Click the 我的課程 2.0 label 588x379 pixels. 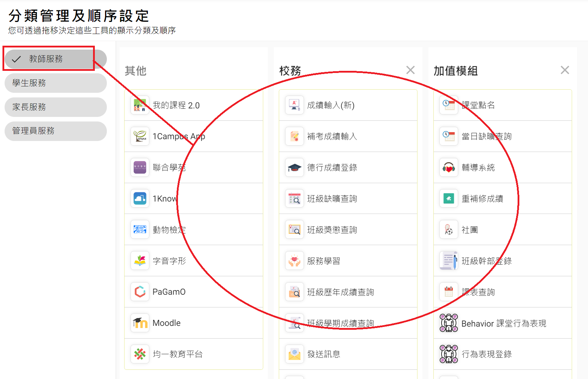point(176,105)
